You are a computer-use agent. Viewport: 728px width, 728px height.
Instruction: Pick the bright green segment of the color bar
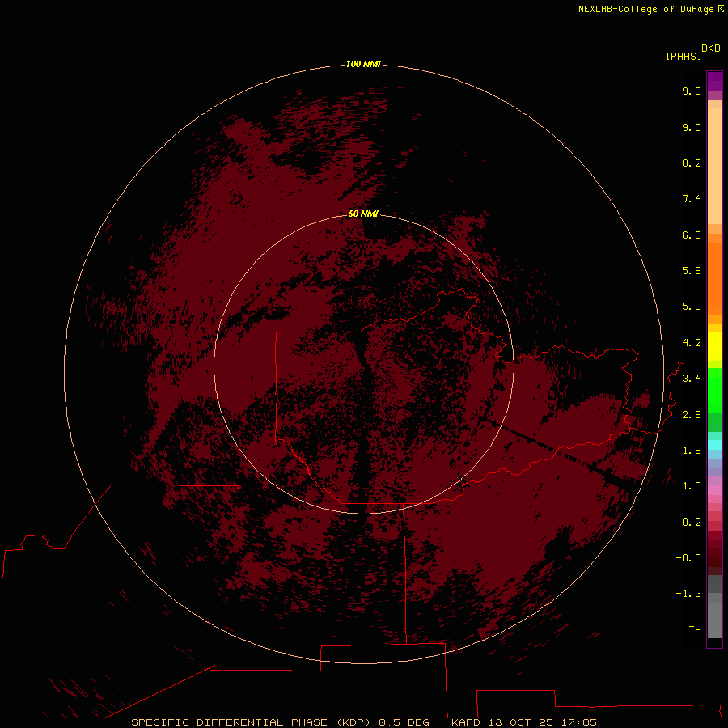(x=714, y=390)
